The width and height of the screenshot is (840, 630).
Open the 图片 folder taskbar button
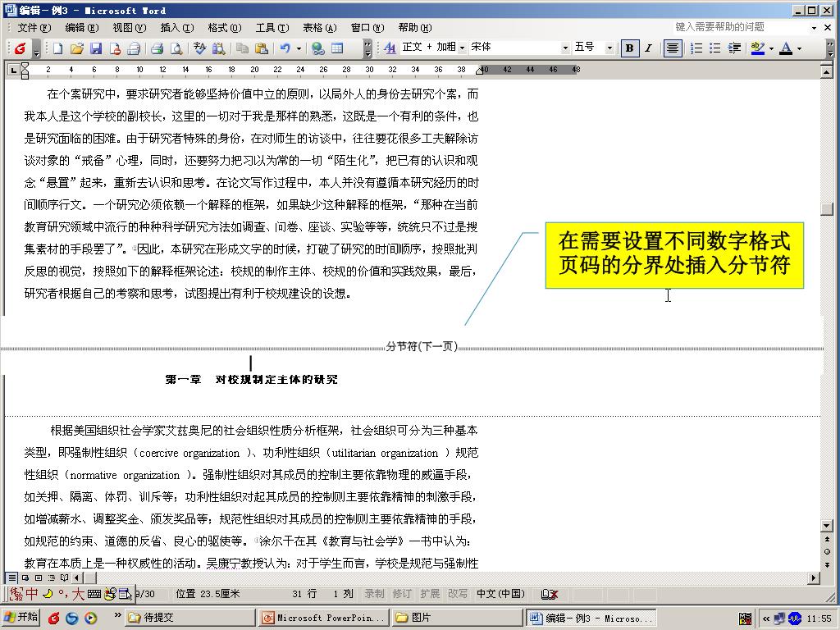point(456,618)
